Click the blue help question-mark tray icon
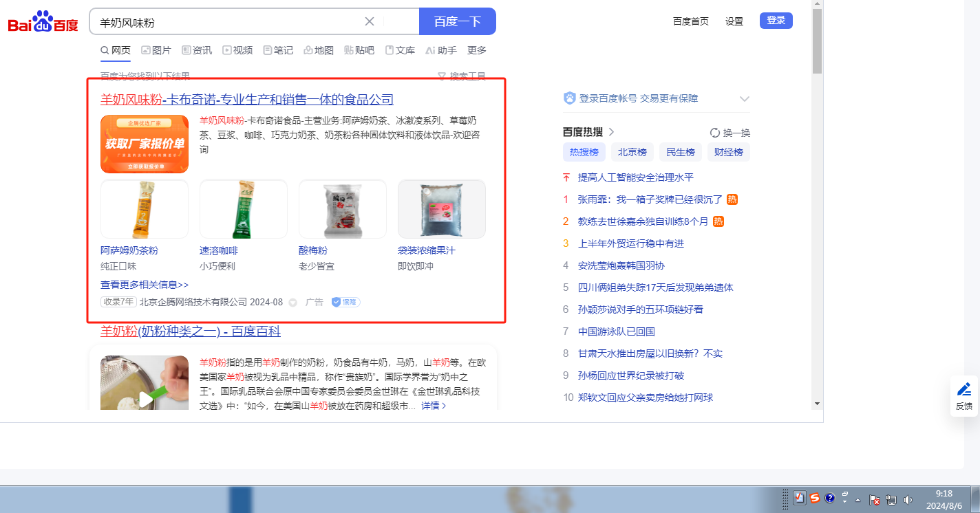The image size is (980, 513). (x=830, y=498)
